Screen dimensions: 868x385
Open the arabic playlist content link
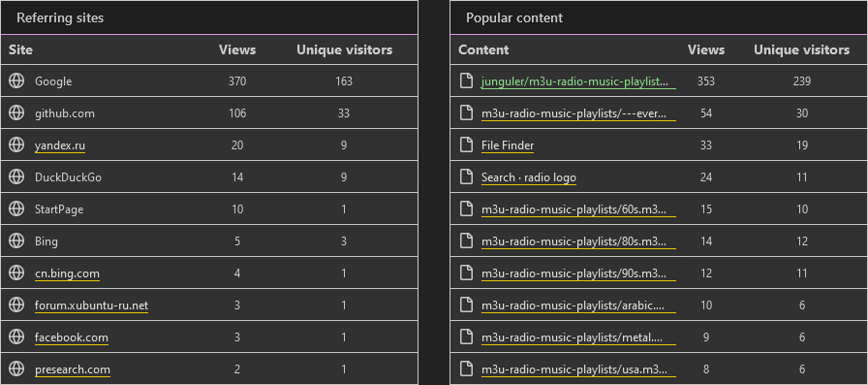click(578, 305)
